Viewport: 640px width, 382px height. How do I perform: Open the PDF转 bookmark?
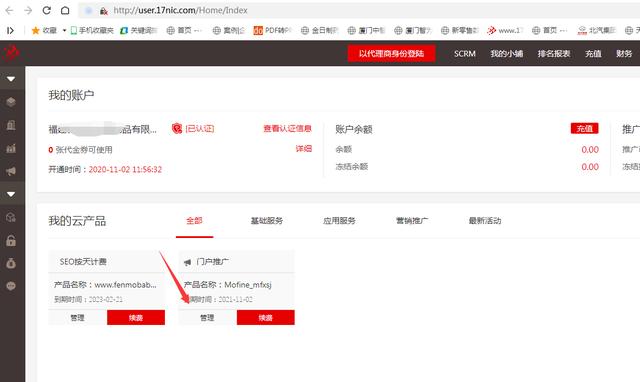[273, 30]
